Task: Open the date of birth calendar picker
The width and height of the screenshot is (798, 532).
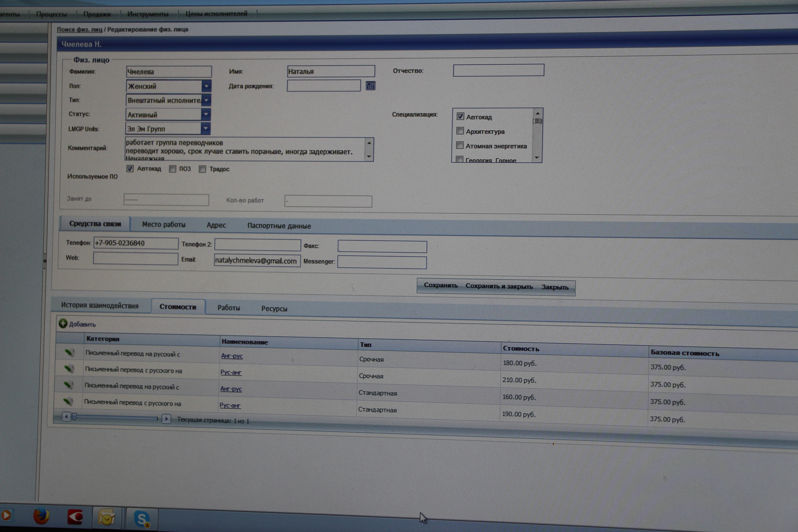Action: pos(370,86)
